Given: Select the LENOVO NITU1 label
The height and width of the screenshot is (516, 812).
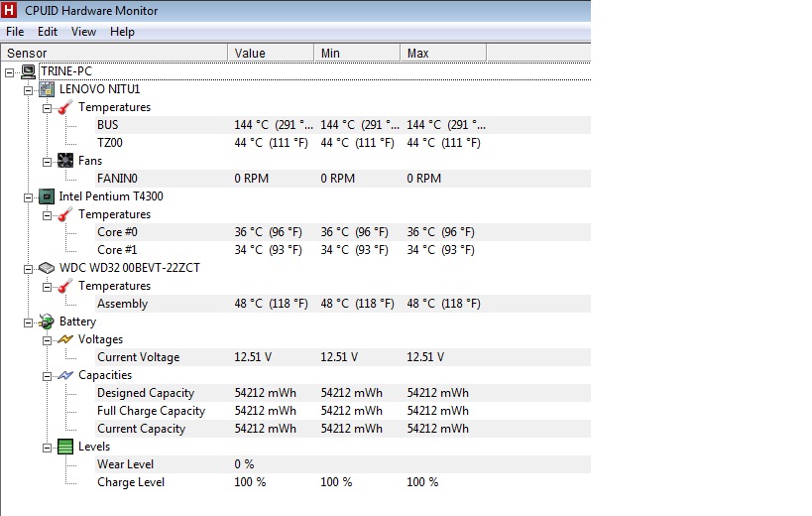Looking at the screenshot, I should 100,89.
